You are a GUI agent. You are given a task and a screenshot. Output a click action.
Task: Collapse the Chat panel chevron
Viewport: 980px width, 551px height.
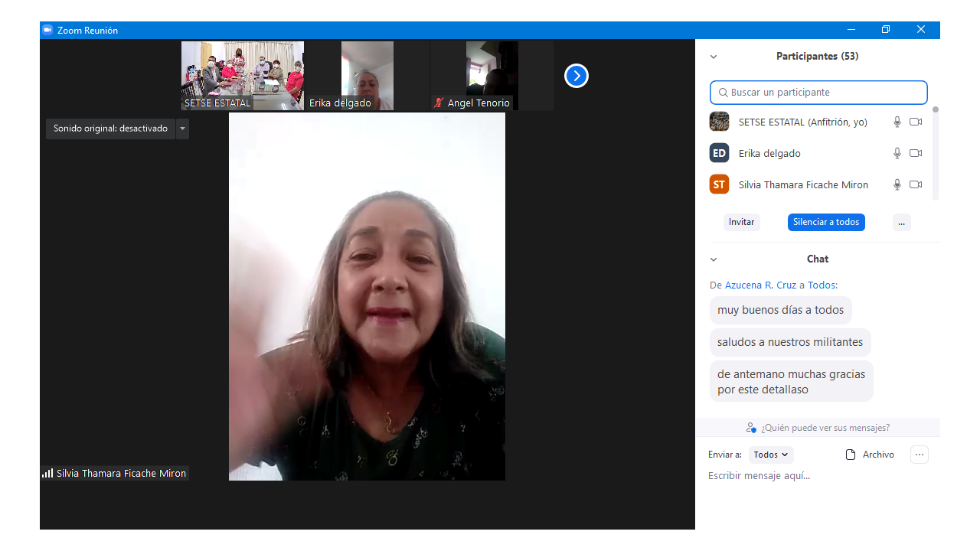click(714, 259)
